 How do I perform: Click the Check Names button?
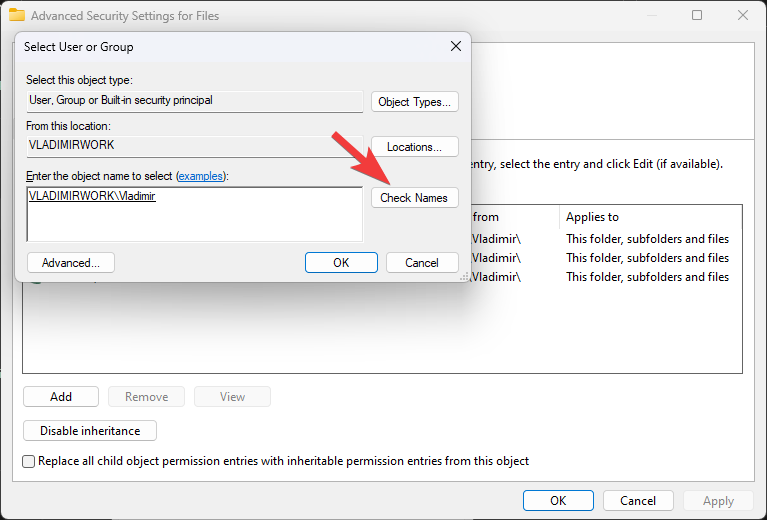(x=414, y=198)
